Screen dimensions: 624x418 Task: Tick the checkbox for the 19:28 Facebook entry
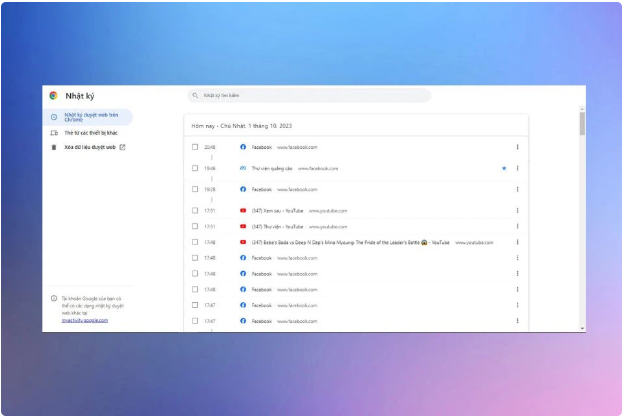(x=195, y=189)
